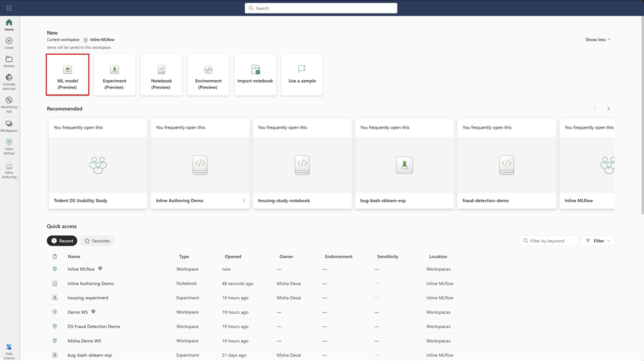Sort the table by Type column
Image resolution: width=644 pixels, height=361 pixels.
pos(184,257)
